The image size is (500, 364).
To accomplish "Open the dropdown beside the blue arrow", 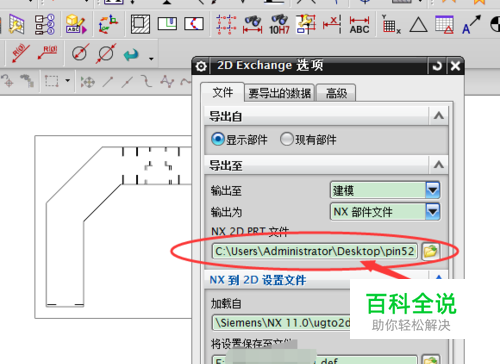I will click(x=151, y=59).
